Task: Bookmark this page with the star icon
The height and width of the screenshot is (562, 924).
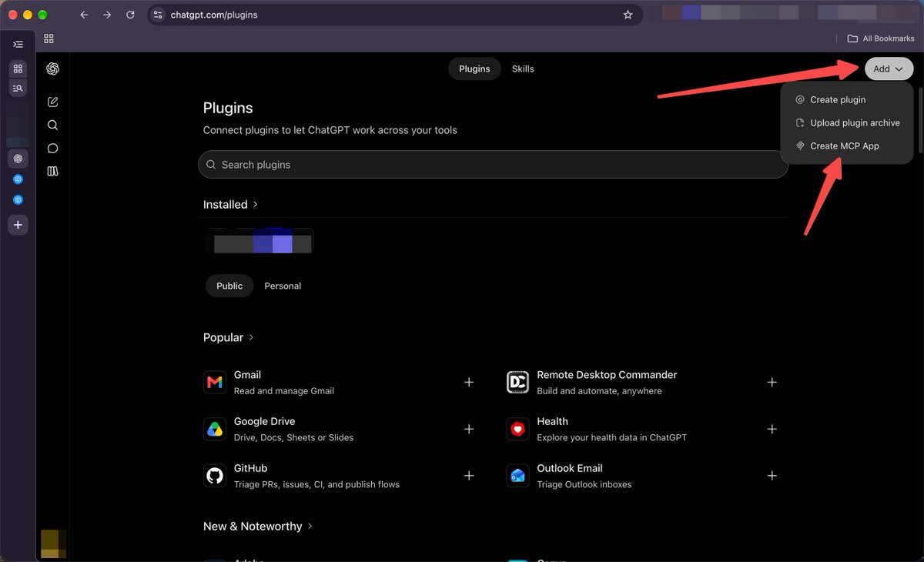Action: pos(628,15)
